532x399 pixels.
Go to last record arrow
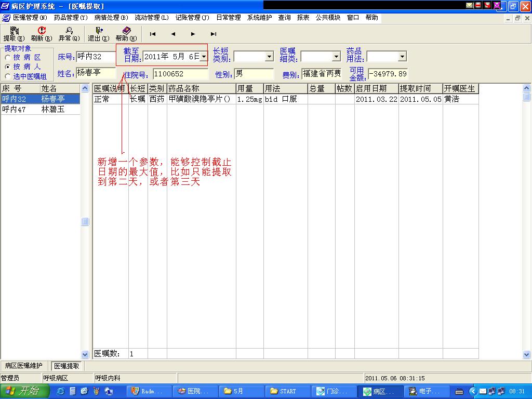214,34
